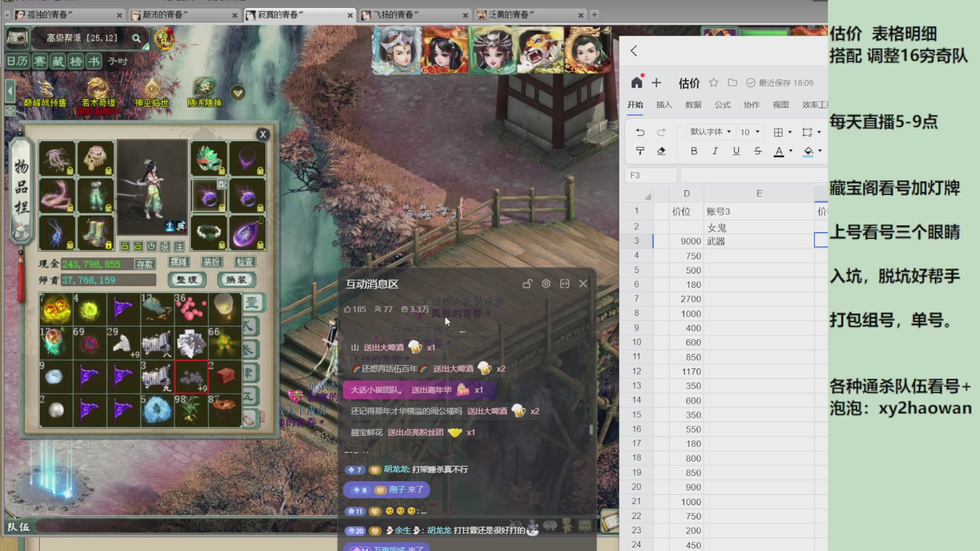Select the red berries item stacked 36
This screenshot has width=980, height=551.
coord(191,309)
